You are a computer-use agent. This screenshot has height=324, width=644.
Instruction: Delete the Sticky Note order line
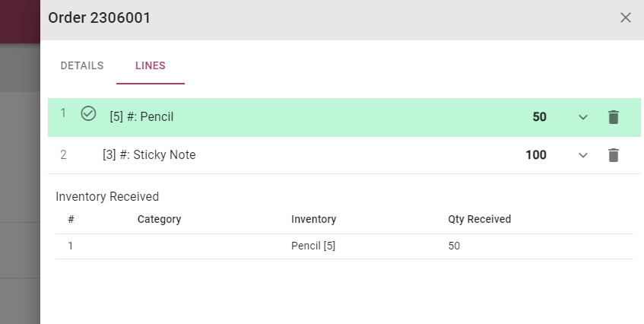coord(614,155)
